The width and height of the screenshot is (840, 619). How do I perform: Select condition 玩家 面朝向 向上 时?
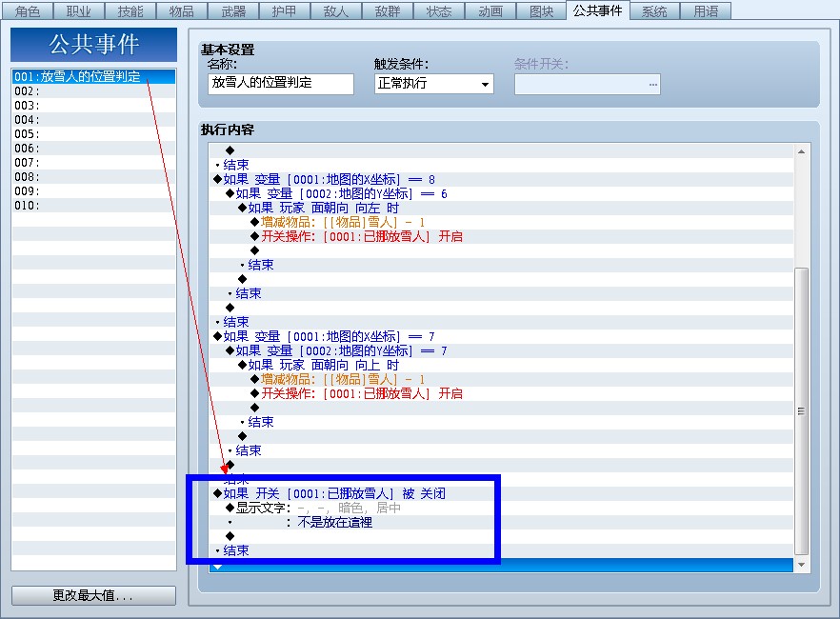click(324, 365)
